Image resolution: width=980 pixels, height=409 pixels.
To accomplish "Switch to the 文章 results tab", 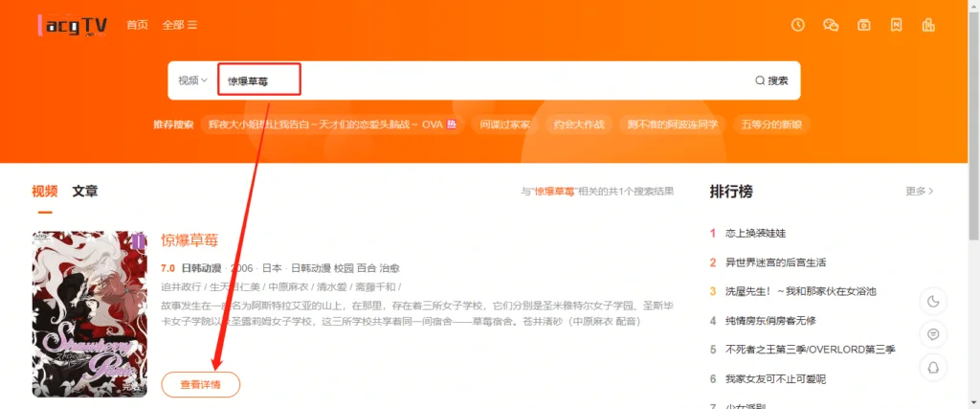I will pos(85,192).
